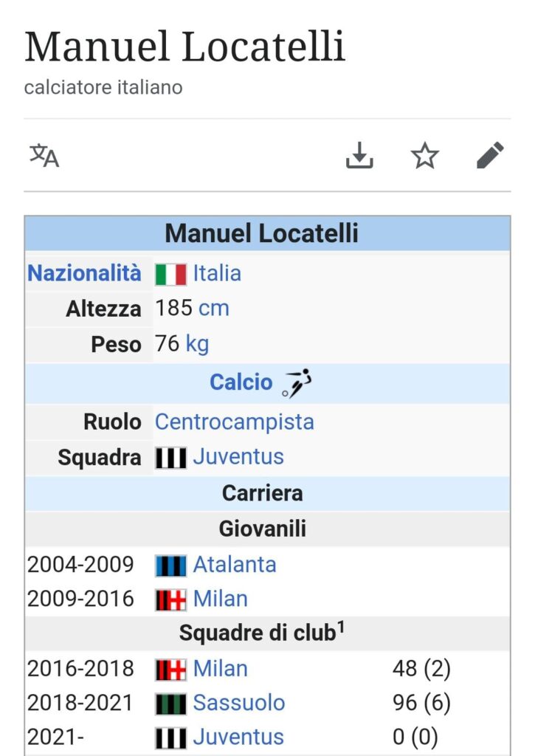Open the Juventus team link
The height and width of the screenshot is (756, 535).
pyautogui.click(x=237, y=456)
